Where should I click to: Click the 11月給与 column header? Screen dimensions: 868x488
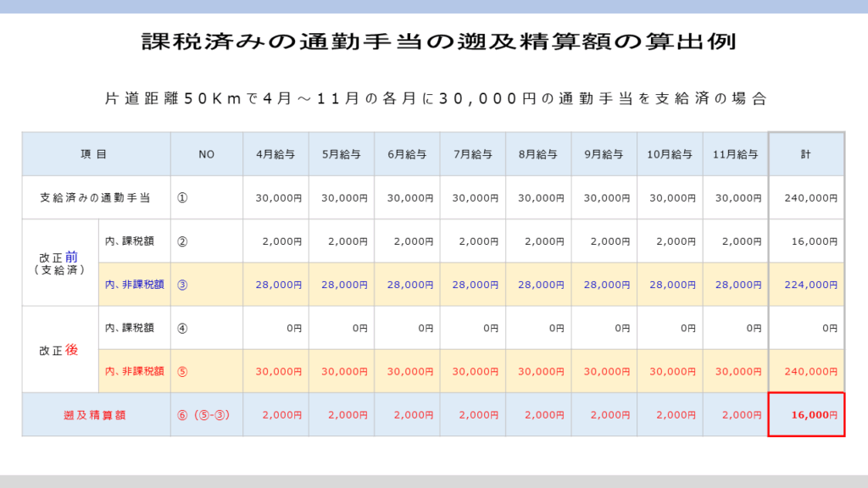tap(735, 154)
